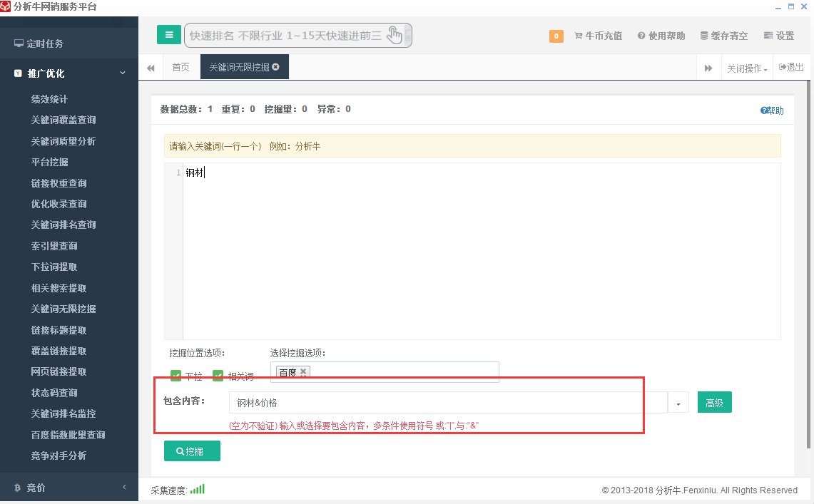Uncheck the 下拉 checkbox
Image resolution: width=814 pixels, height=504 pixels.
(176, 375)
